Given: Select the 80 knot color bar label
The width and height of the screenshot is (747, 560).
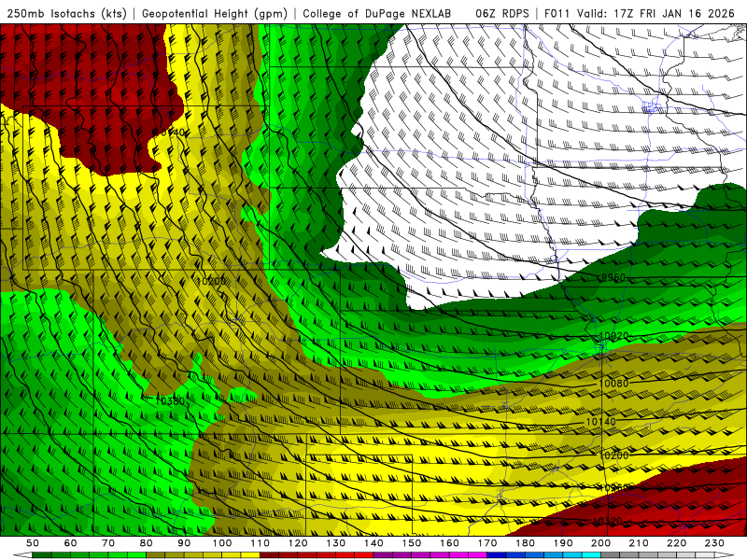Looking at the screenshot, I should coord(146,543).
